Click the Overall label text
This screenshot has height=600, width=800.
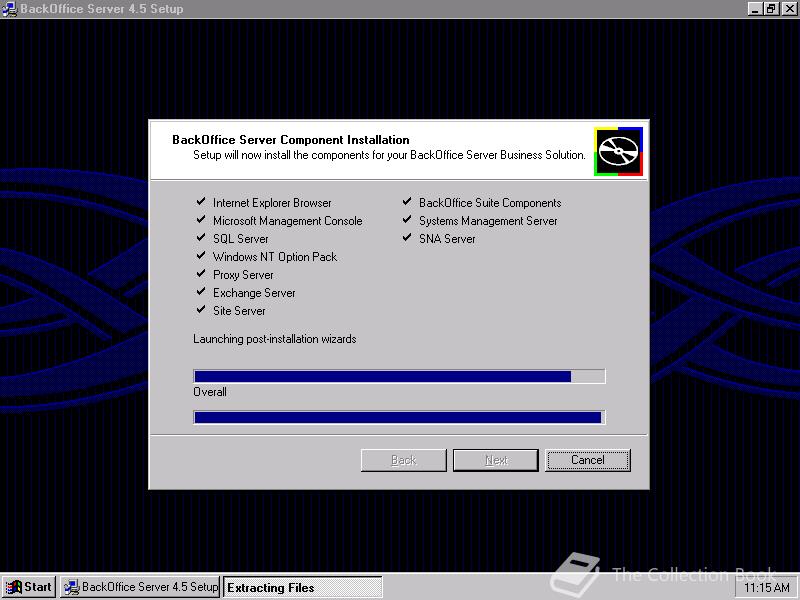210,392
